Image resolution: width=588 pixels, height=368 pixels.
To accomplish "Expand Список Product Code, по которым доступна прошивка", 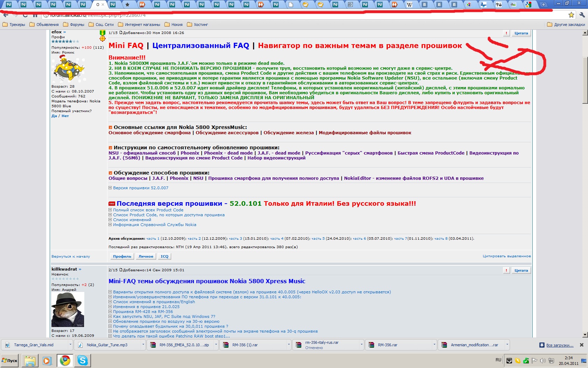I will click(167, 215).
